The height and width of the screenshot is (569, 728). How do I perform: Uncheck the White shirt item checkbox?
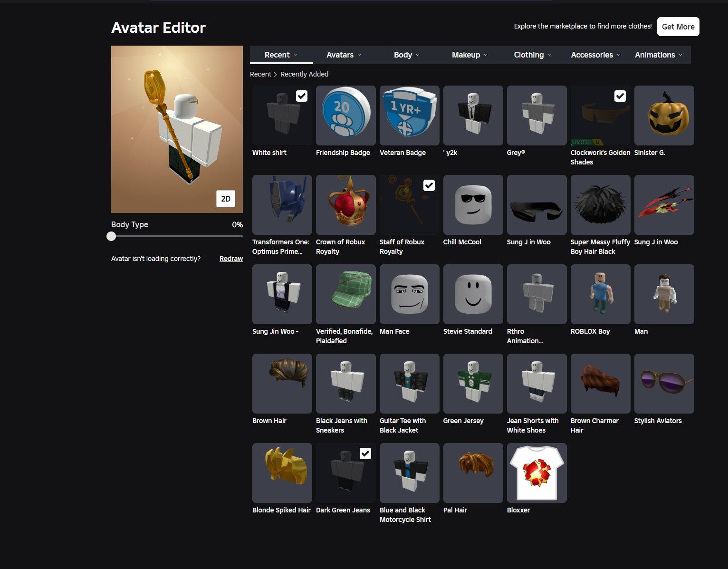(x=302, y=96)
